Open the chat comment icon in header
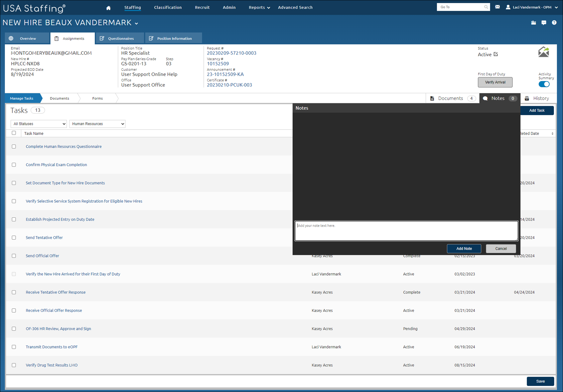This screenshot has height=392, width=563. 544,23
